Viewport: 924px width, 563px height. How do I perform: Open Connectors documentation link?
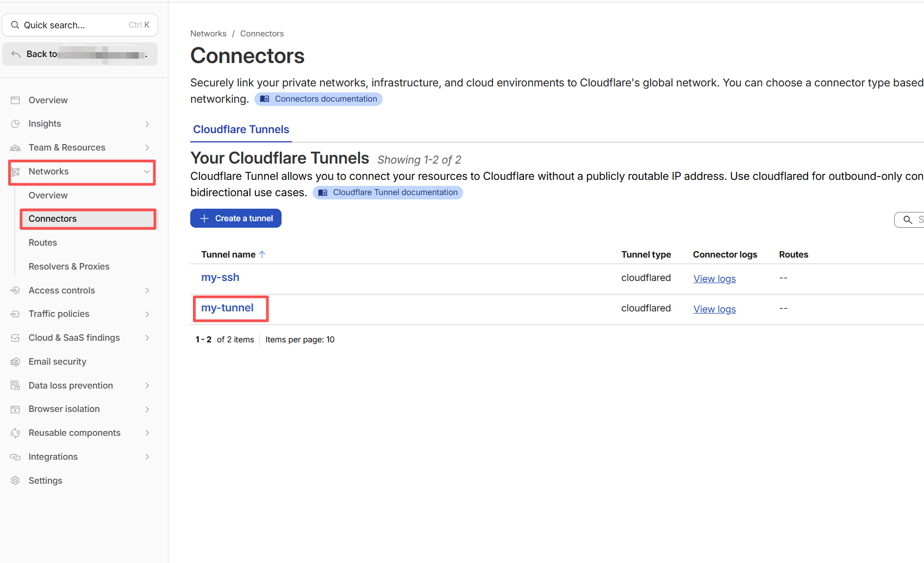pos(319,99)
